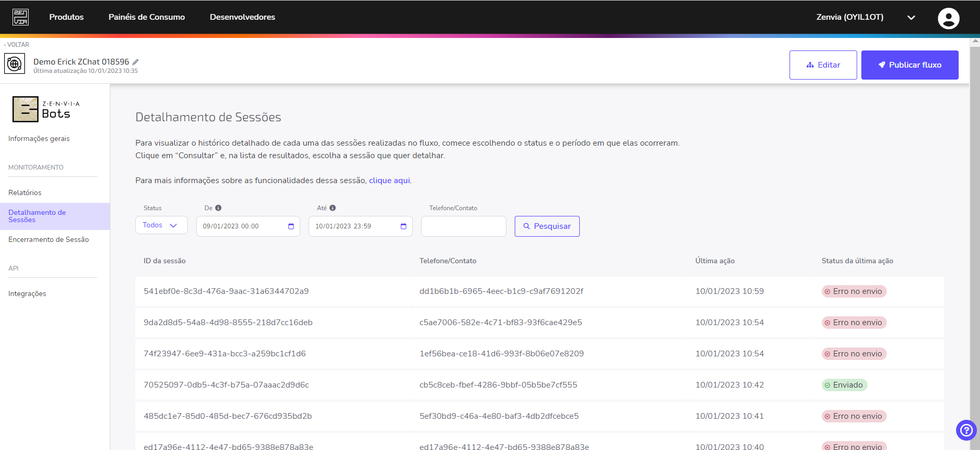Image resolution: width=980 pixels, height=450 pixels.
Task: Open the user profile avatar icon
Action: pyautogui.click(x=948, y=18)
